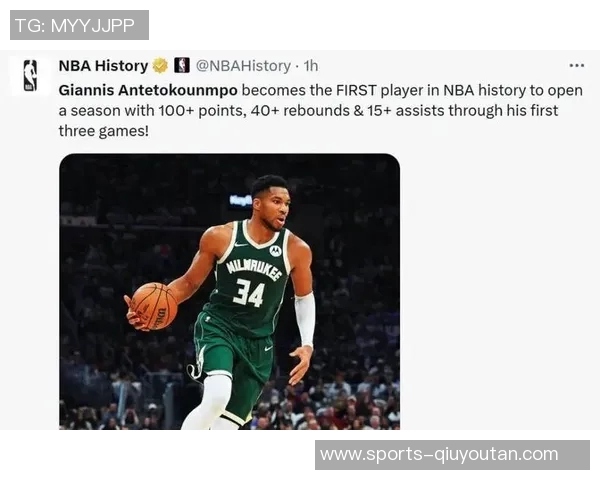Click the bold Giannis Antetokounmpo name
The image size is (600, 480).
click(148, 91)
